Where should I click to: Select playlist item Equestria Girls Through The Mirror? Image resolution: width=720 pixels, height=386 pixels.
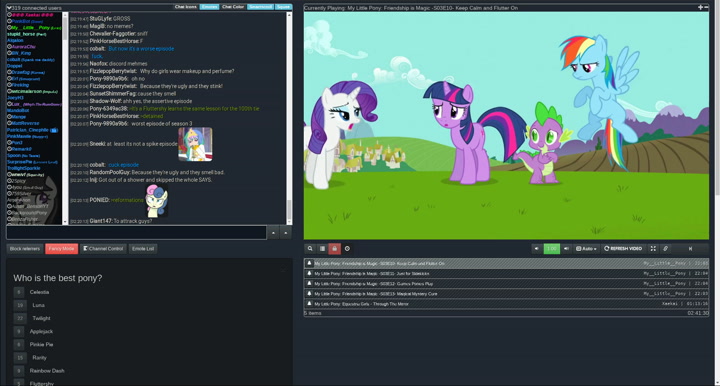tap(506, 304)
